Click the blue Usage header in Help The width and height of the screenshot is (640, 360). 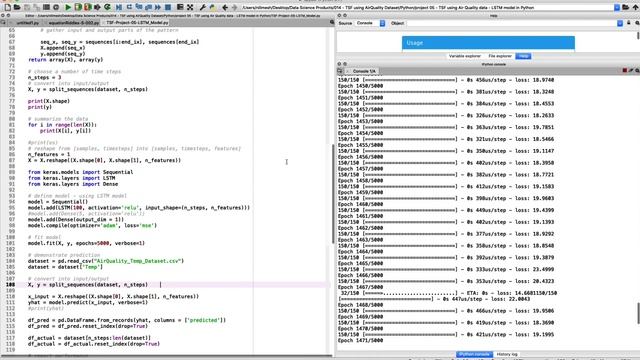(x=488, y=42)
